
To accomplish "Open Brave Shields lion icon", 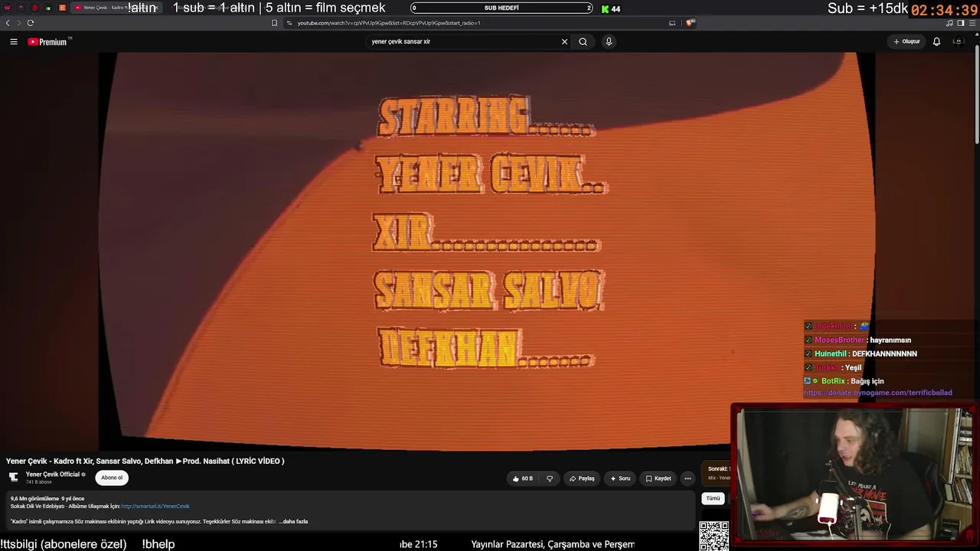I will point(689,23).
